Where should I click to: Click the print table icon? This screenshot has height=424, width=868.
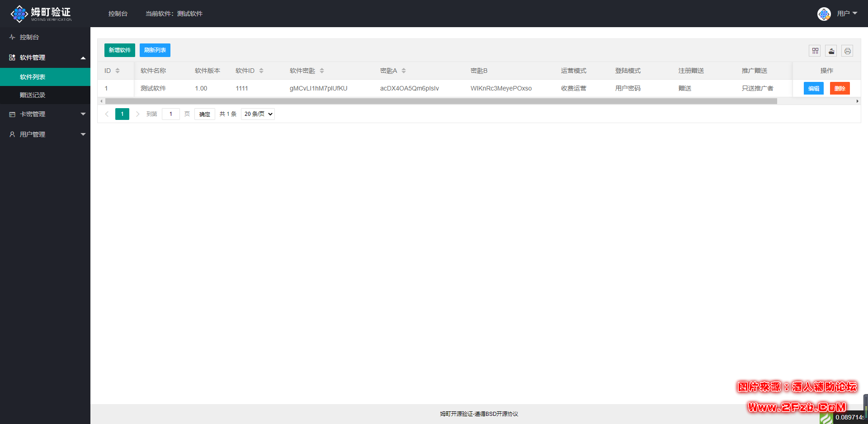click(848, 51)
